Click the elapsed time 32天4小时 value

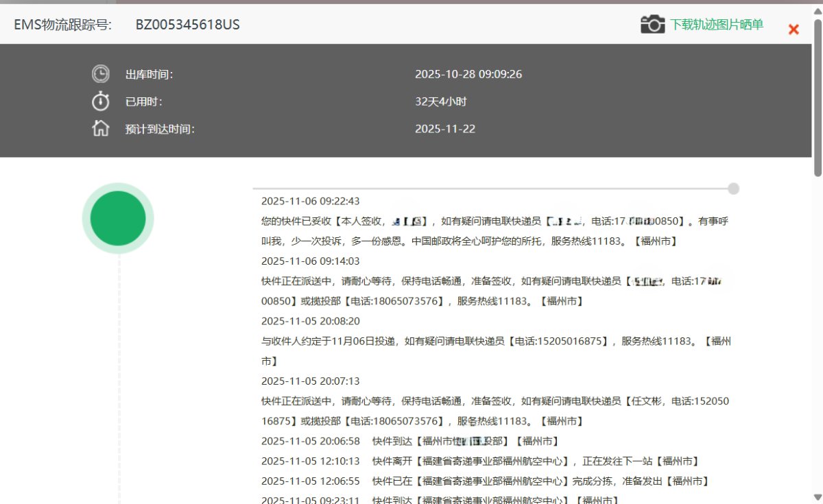click(444, 101)
